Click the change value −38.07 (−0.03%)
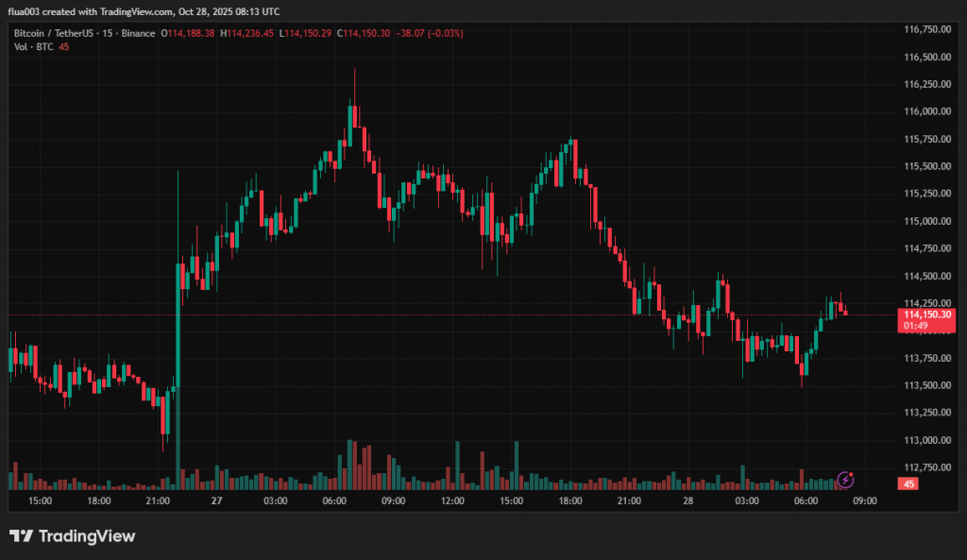Image resolution: width=967 pixels, height=560 pixels. pos(430,33)
